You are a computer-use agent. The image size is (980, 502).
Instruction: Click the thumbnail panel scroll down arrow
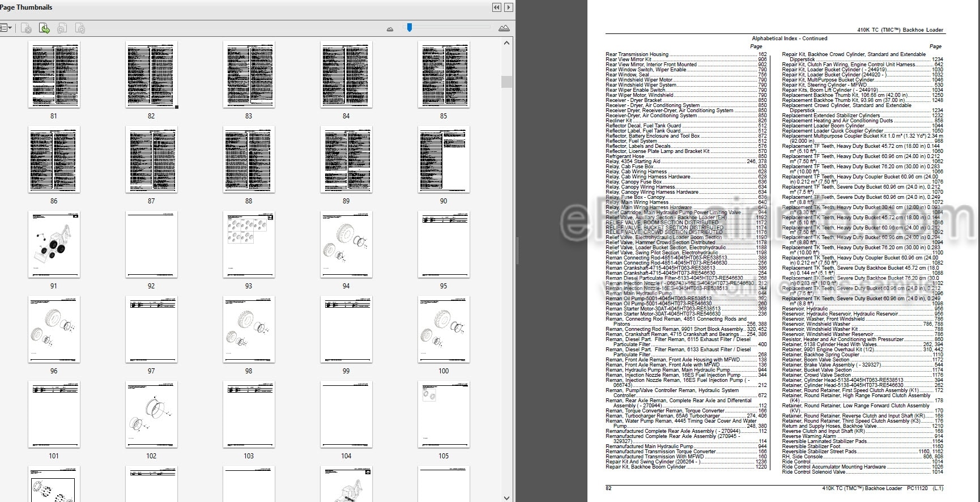click(x=506, y=498)
